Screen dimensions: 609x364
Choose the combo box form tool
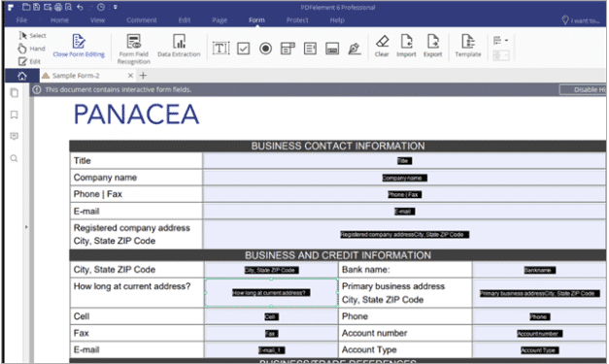click(x=288, y=49)
